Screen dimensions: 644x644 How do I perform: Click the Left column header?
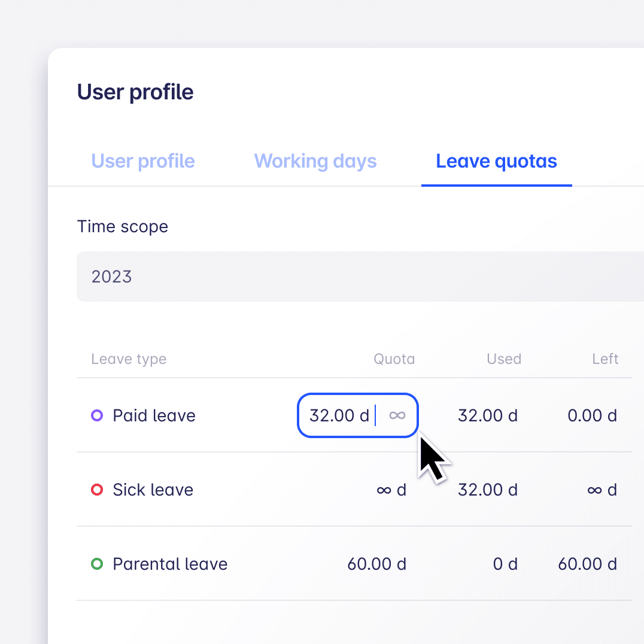coord(605,359)
